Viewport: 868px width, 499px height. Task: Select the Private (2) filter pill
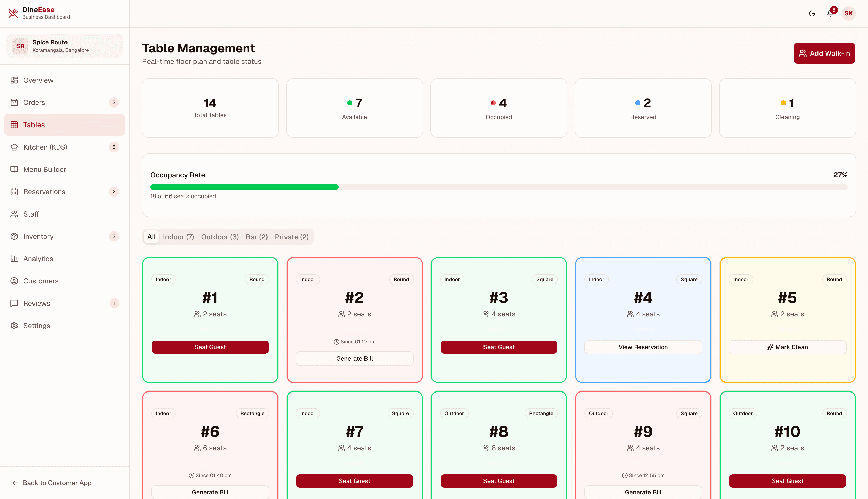[x=292, y=237]
